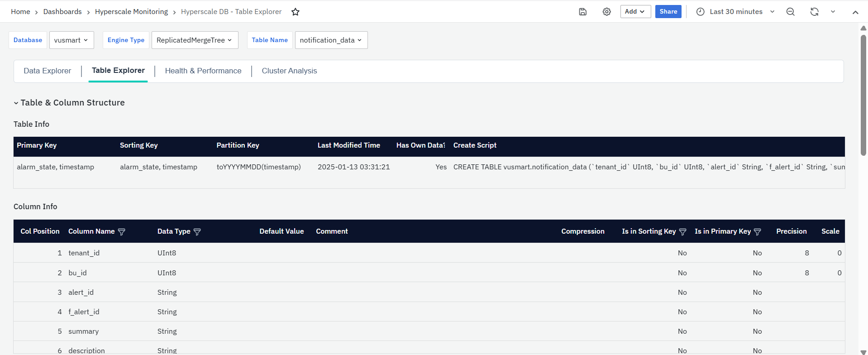This screenshot has width=868, height=355.
Task: Switch to the Health & Performance tab
Action: [x=203, y=71]
